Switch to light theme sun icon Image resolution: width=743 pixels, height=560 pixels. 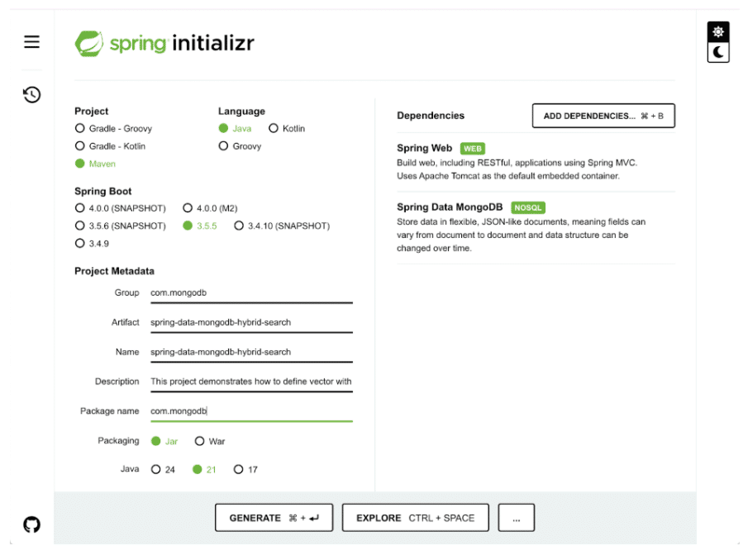pyautogui.click(x=718, y=32)
